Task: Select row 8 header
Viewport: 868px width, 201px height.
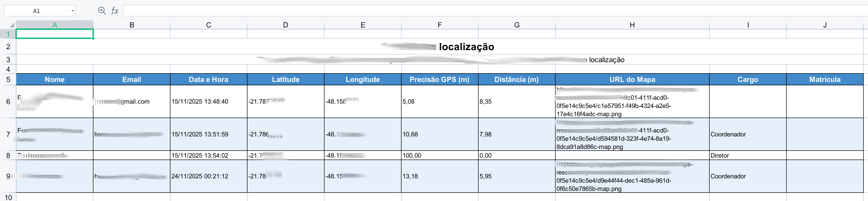Action: tap(8, 155)
